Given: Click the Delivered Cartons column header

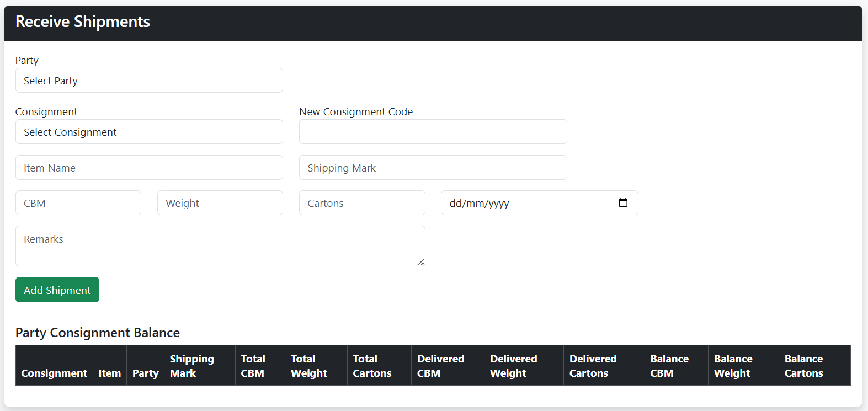Looking at the screenshot, I should (x=604, y=366).
